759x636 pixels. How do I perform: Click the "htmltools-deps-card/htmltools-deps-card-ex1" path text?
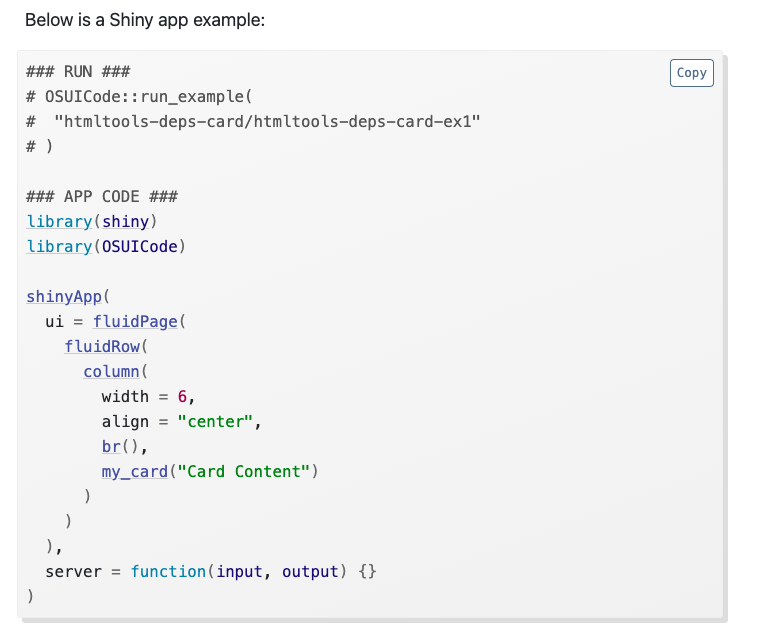267,122
